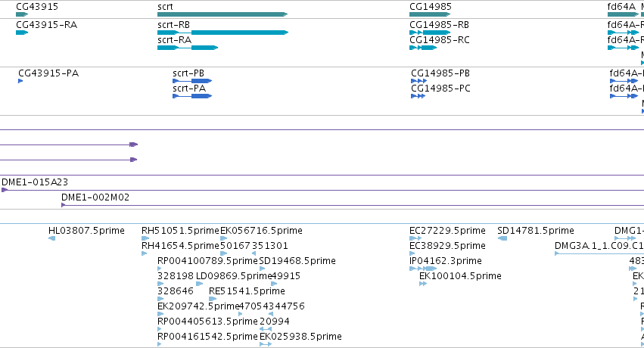The image size is (644, 348).
Task: Click the IP04162.3prime EST feature
Action: tap(423, 269)
